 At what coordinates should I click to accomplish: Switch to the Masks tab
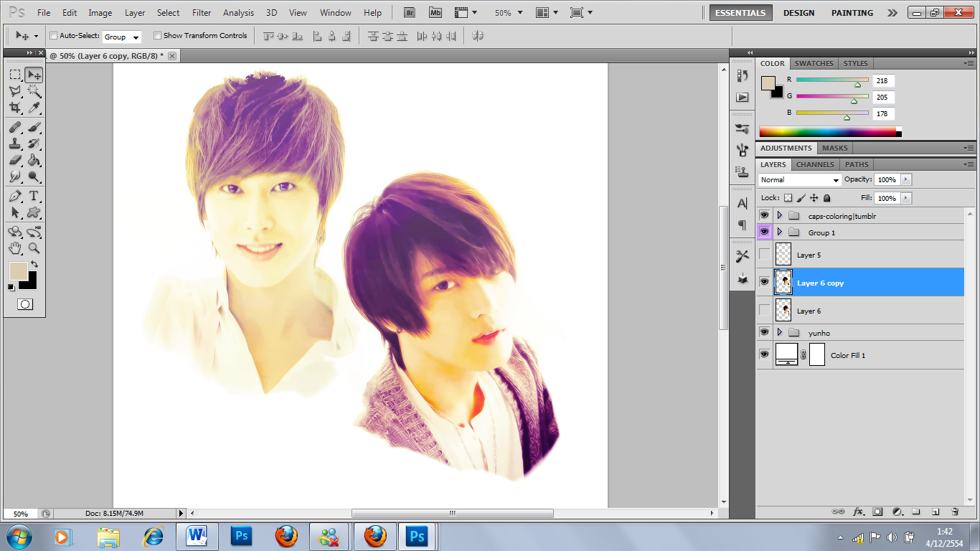coord(834,148)
